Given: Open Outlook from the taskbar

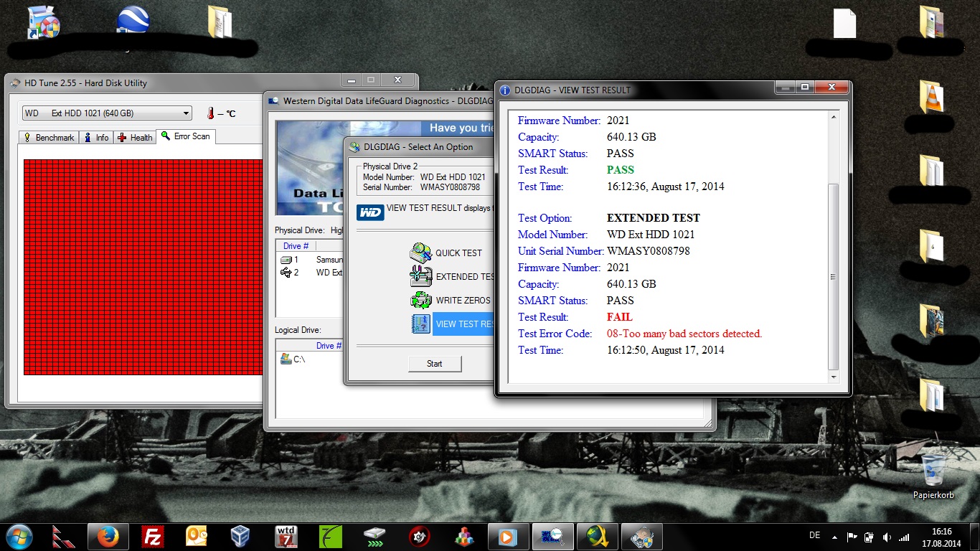Looking at the screenshot, I should coord(197,537).
